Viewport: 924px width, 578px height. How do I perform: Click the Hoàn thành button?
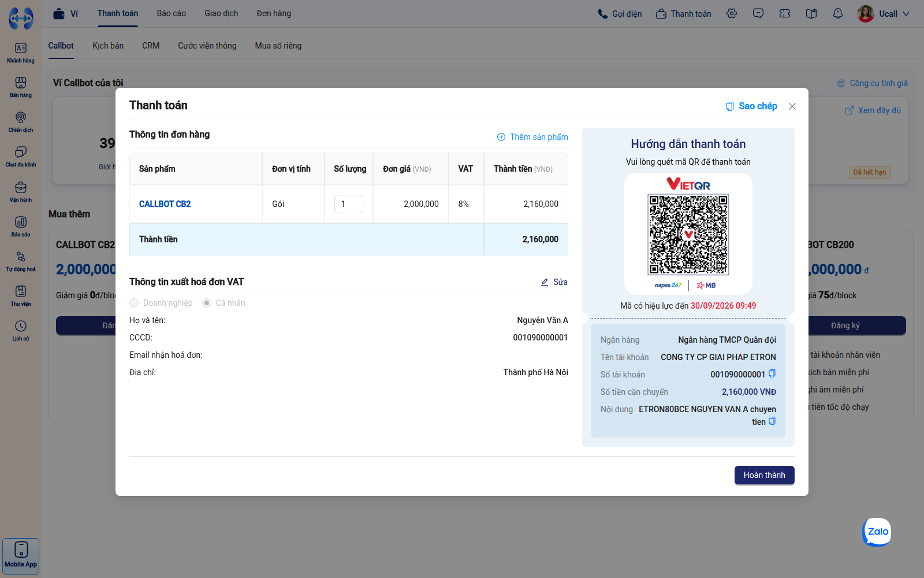point(765,475)
